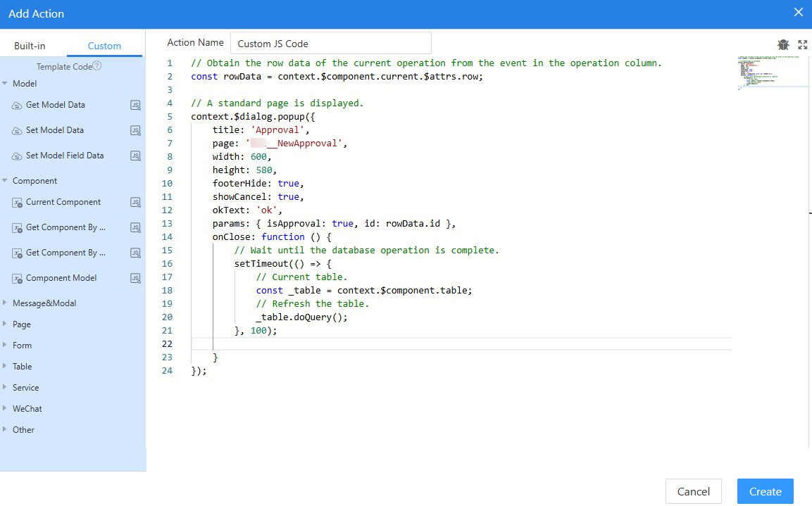Image resolution: width=812 pixels, height=506 pixels.
Task: Select Get Model Data template
Action: click(x=56, y=105)
